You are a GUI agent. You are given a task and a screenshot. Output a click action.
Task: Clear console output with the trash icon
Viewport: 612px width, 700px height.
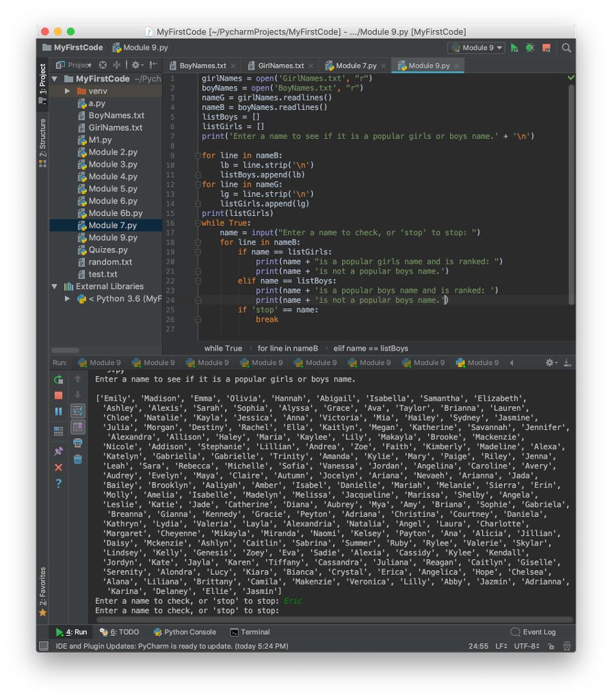tap(78, 459)
